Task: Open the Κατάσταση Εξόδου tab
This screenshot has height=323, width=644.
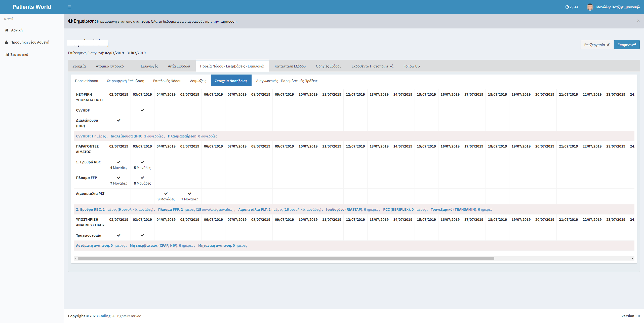Action: click(290, 66)
